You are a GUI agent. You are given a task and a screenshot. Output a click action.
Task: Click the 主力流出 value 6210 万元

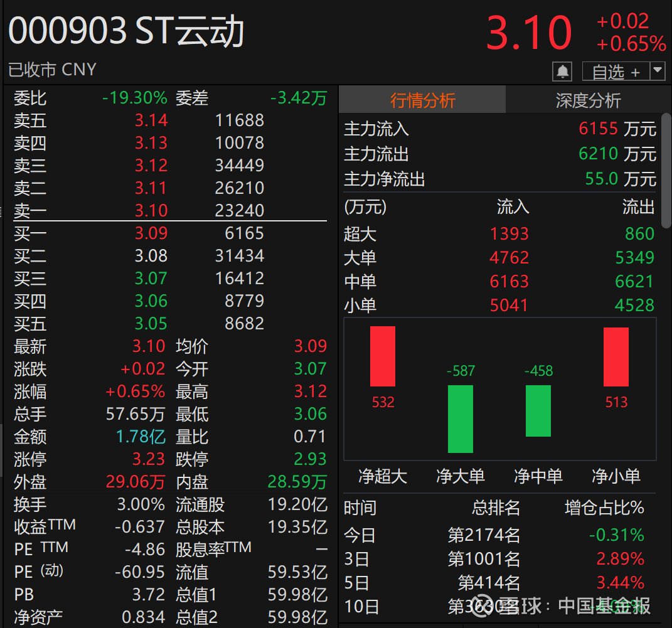[x=617, y=153]
